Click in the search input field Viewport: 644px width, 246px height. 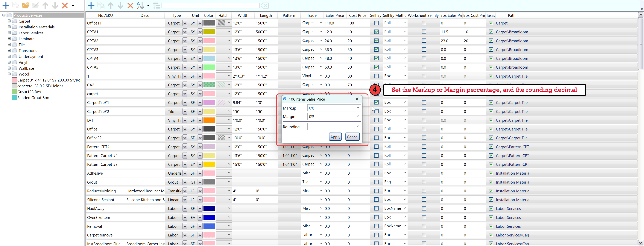(210, 5)
